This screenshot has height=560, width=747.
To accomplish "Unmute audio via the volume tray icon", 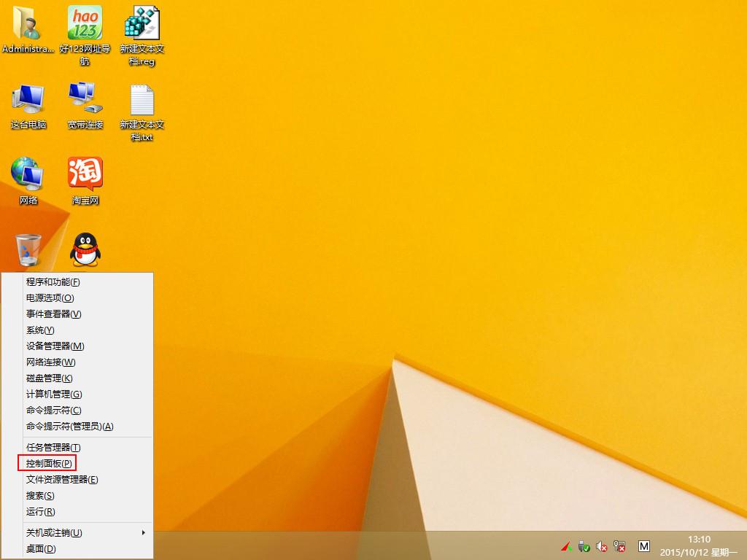I will (x=600, y=546).
